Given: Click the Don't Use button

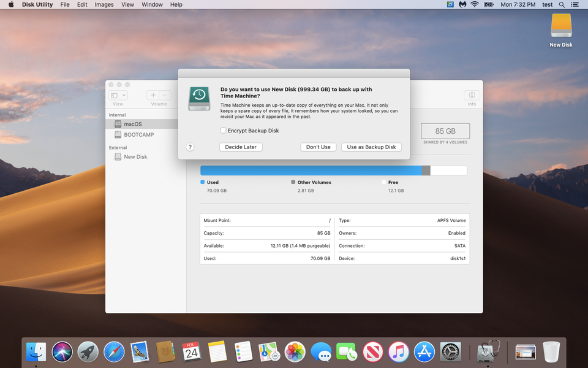Looking at the screenshot, I should [x=318, y=147].
